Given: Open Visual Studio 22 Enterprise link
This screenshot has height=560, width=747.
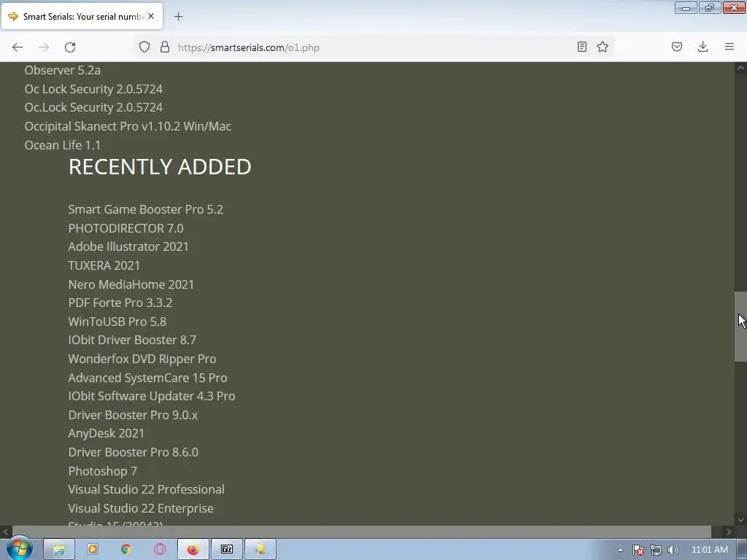Looking at the screenshot, I should coord(141,508).
